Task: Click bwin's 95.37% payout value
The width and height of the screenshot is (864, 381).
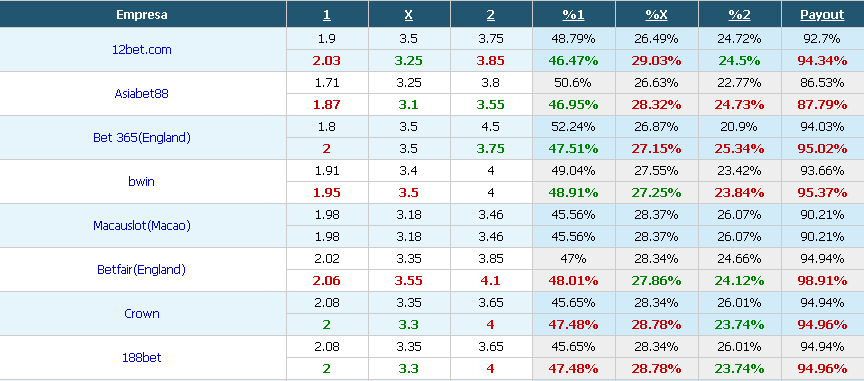Action: pos(822,193)
